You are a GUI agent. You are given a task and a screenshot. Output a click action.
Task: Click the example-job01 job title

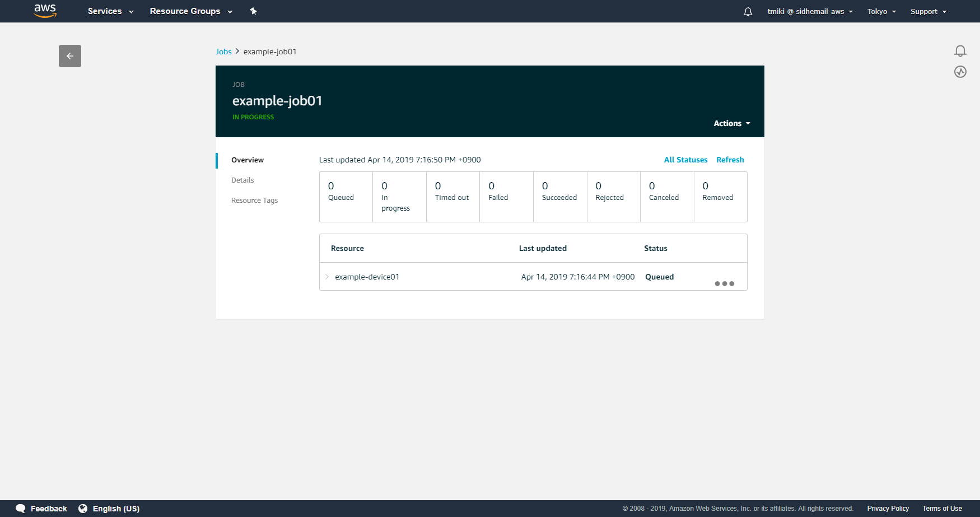tap(277, 101)
